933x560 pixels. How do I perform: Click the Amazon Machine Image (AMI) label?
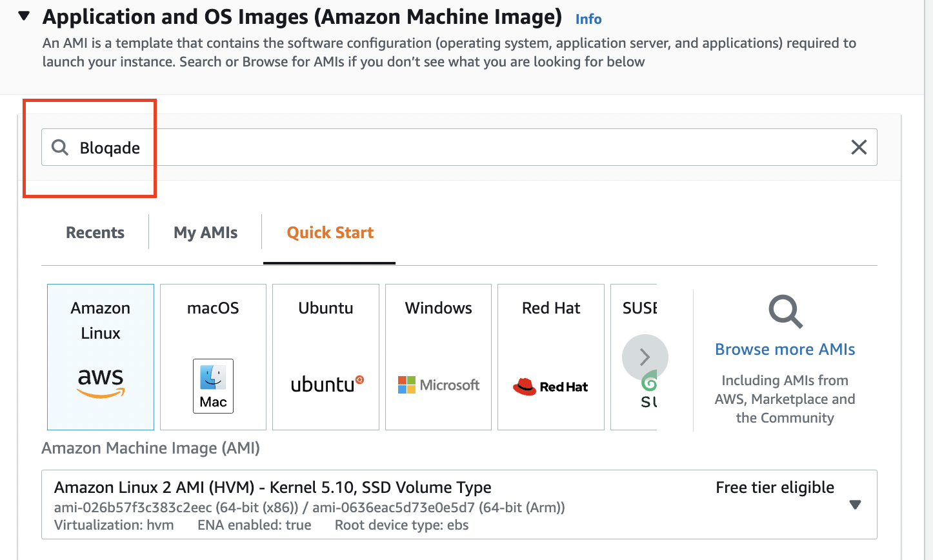pyautogui.click(x=150, y=448)
